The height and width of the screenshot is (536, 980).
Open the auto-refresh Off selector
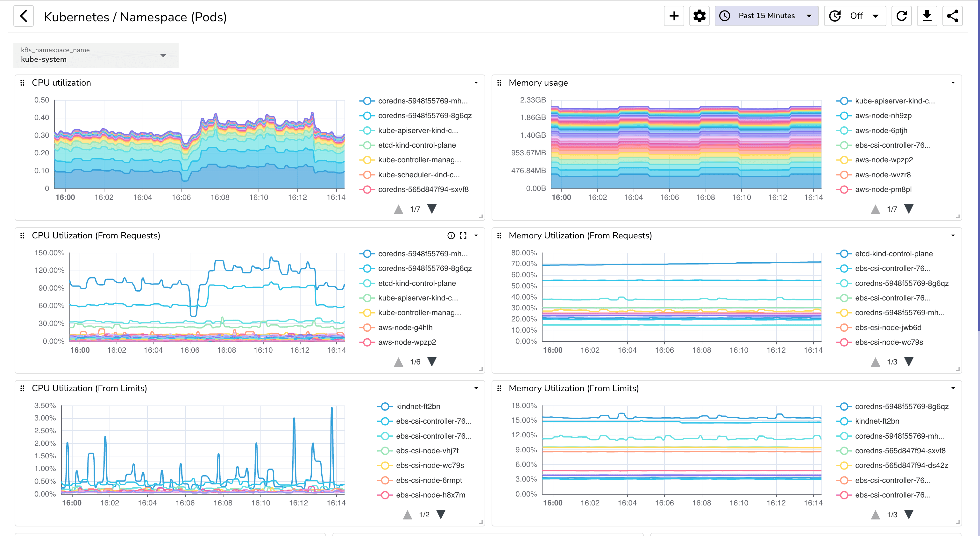[855, 16]
